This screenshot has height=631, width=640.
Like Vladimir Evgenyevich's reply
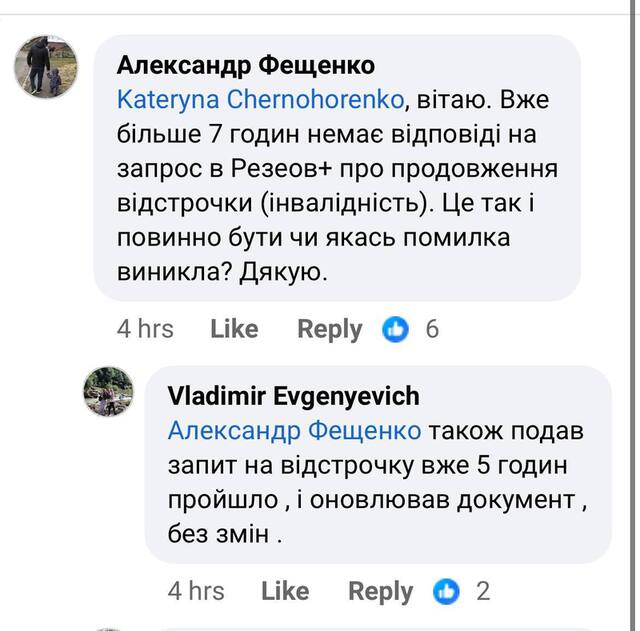tap(285, 591)
